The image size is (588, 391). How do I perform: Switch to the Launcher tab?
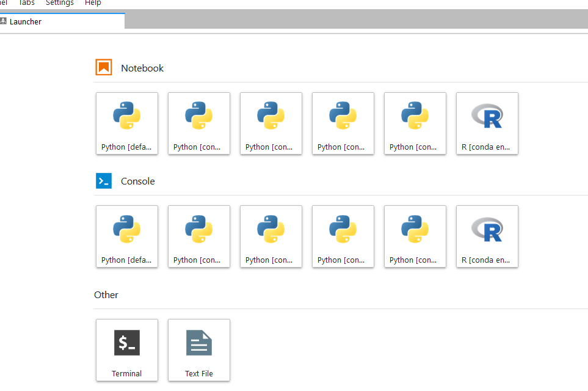[x=62, y=21]
